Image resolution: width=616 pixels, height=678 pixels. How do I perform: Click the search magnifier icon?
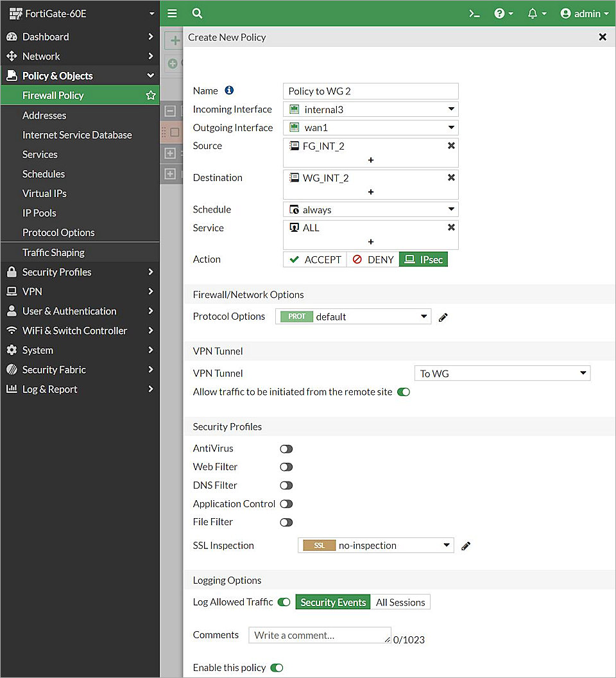(x=196, y=13)
